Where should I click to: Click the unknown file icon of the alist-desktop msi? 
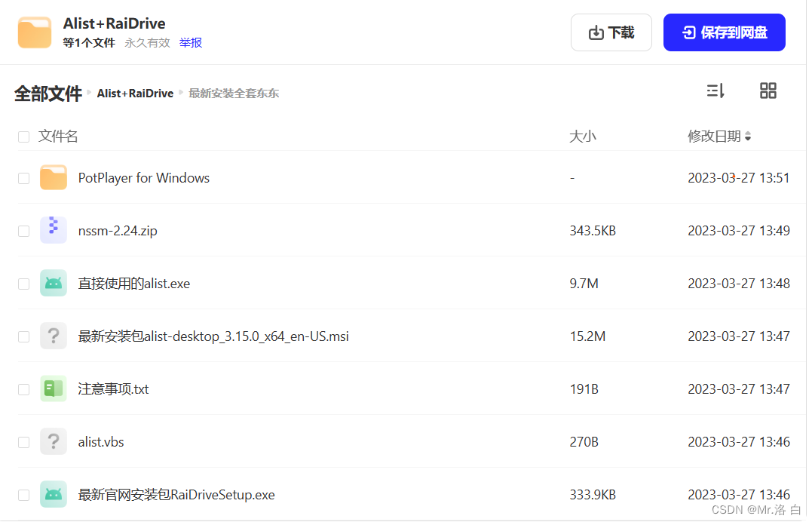[x=52, y=336]
